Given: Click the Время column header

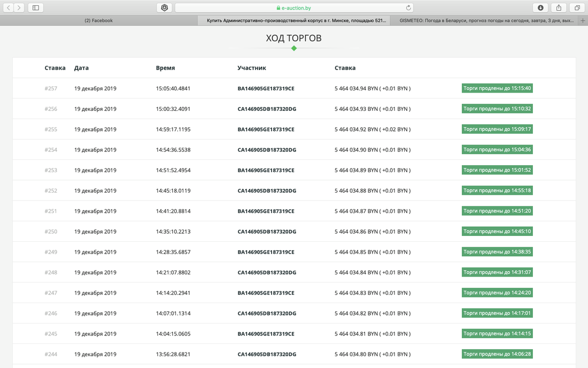Looking at the screenshot, I should 165,68.
